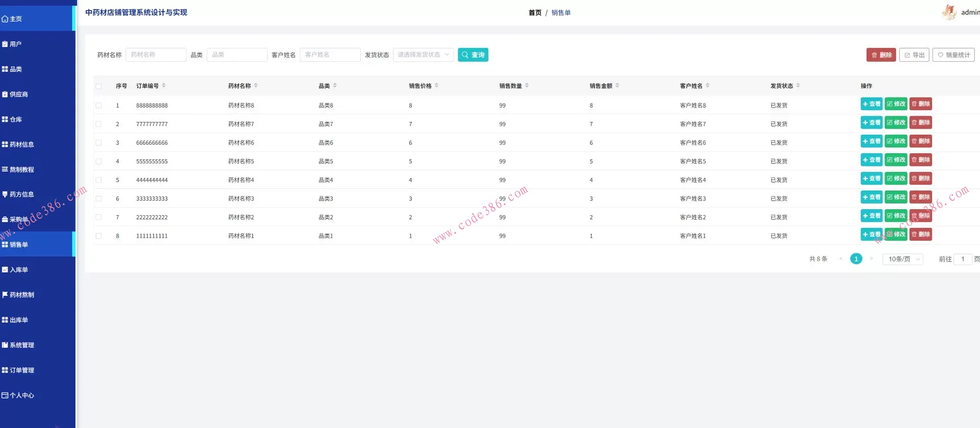Focus the 药材名称 search field
The width and height of the screenshot is (980, 428).
(x=156, y=55)
